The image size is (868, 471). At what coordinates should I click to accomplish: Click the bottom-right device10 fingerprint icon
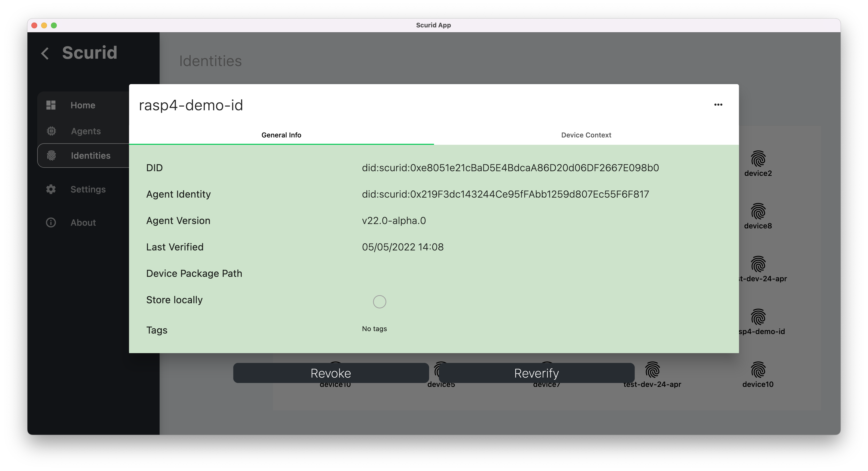pos(758,370)
